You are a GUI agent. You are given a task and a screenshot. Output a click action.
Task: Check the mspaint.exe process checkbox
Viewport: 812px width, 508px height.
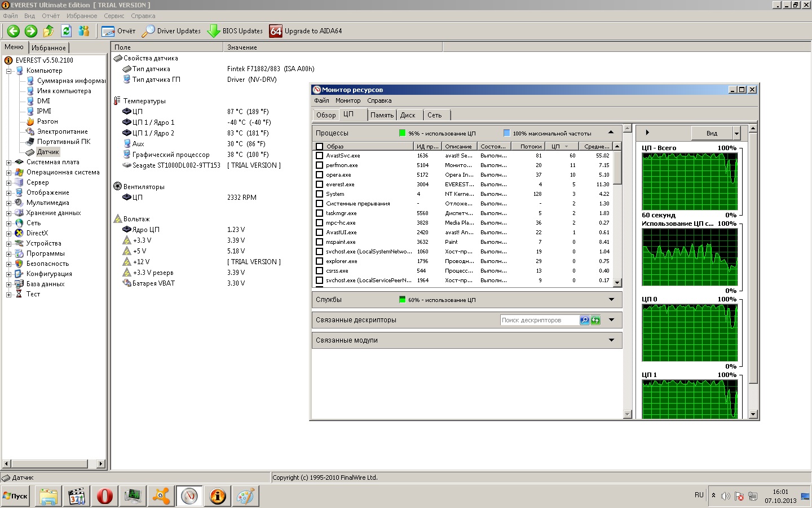[x=320, y=242]
